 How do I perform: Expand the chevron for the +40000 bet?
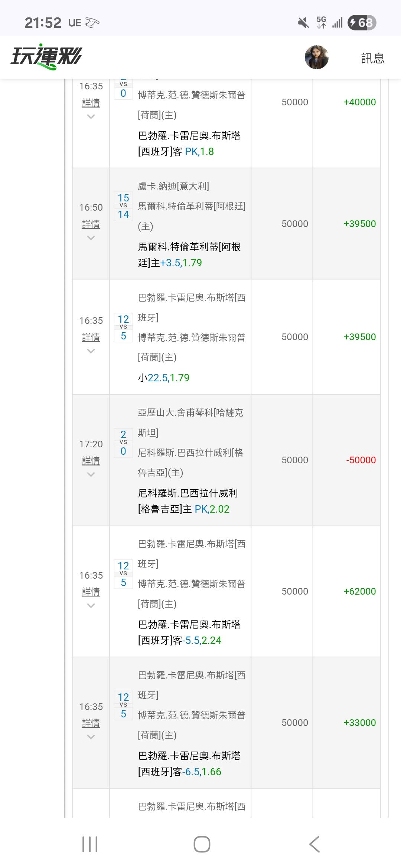click(91, 116)
